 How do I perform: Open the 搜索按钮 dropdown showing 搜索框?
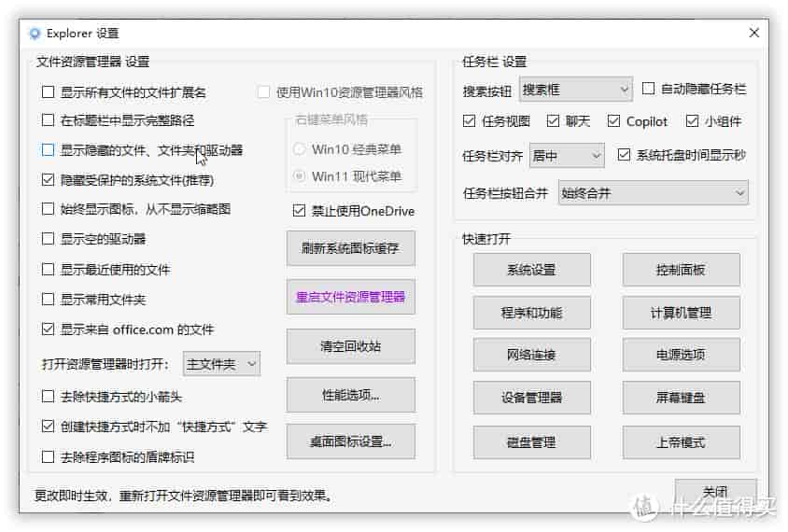[575, 90]
